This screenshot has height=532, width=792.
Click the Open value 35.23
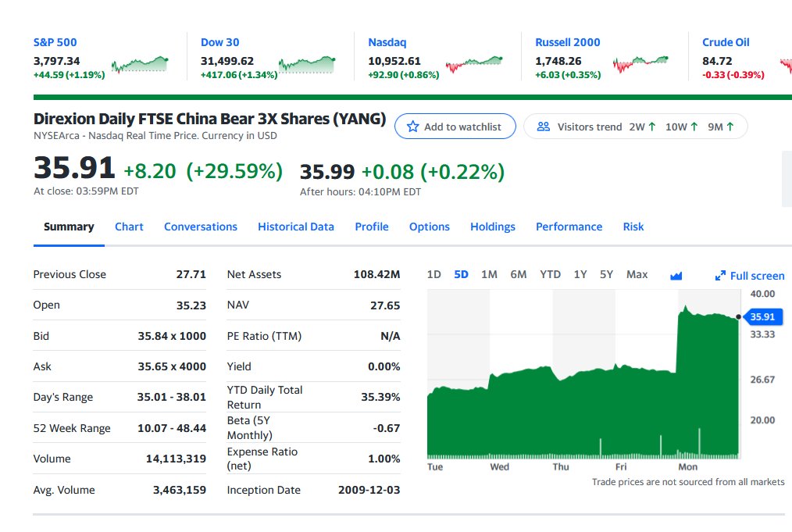(x=191, y=305)
